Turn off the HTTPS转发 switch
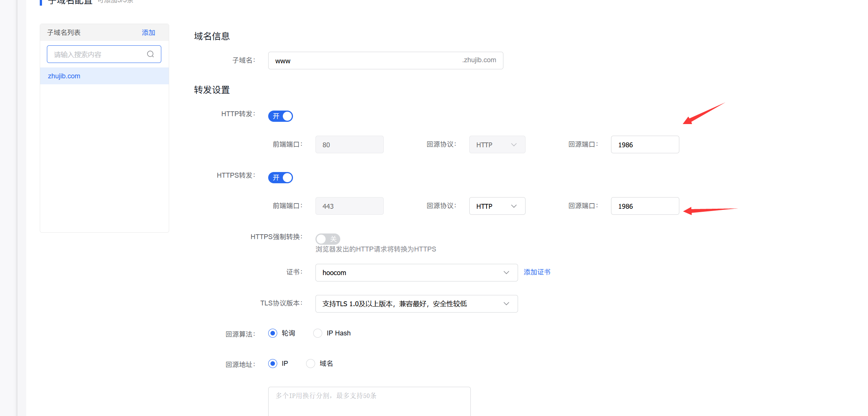The width and height of the screenshot is (868, 416). 281,178
